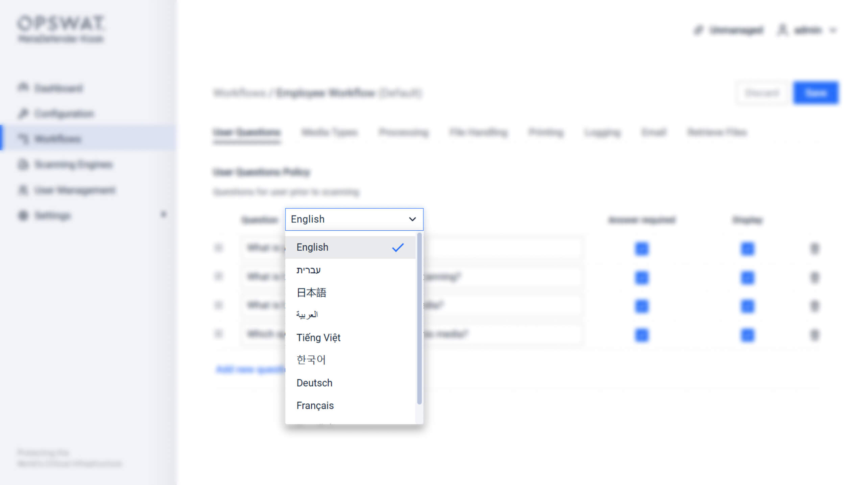868x485 pixels.
Task: Click the Settings gear icon in sidebar
Action: pos(23,215)
